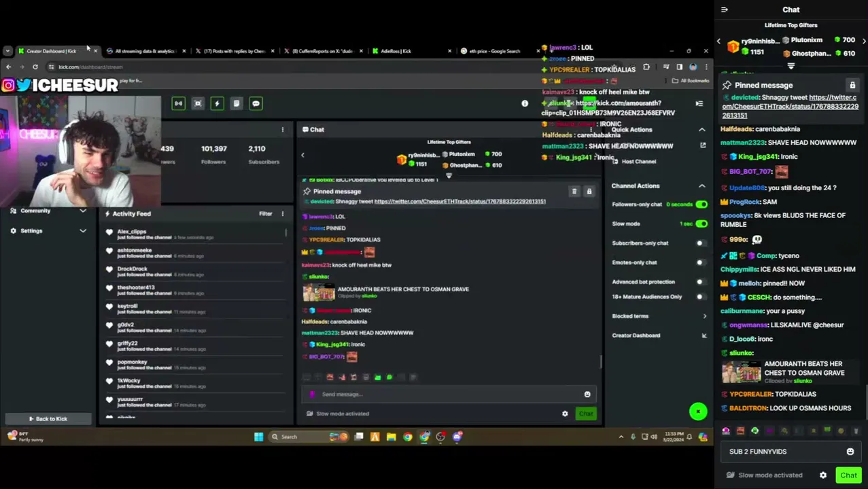
Task: Open dashboard chat settings gear
Action: (x=565, y=414)
